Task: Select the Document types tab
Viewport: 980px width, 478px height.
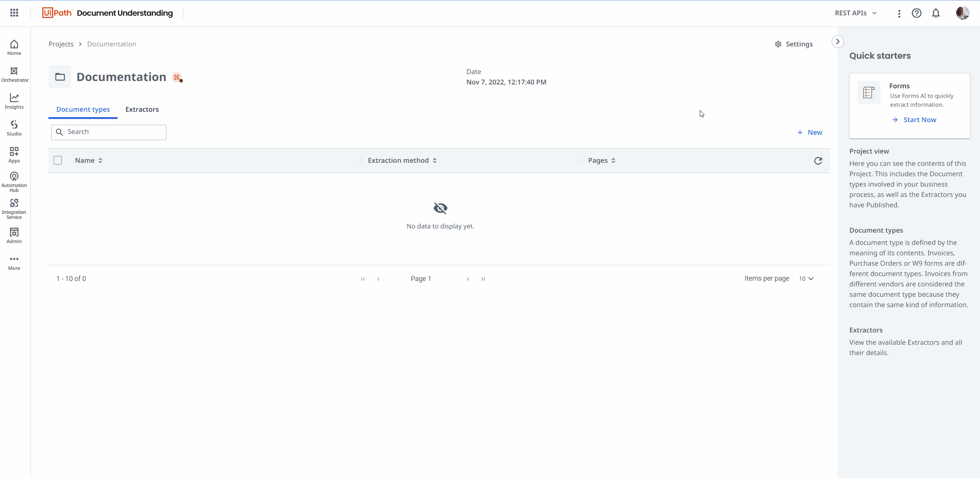Action: coord(83,109)
